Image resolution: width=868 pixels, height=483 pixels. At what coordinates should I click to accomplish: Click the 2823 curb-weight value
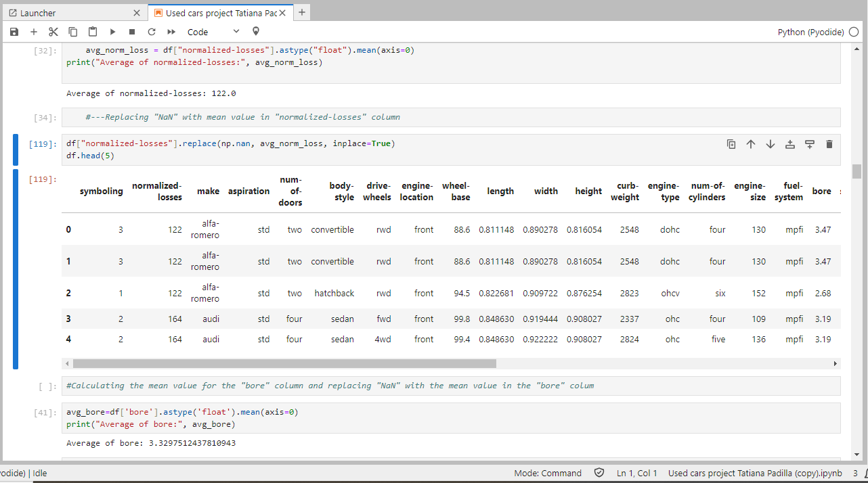pos(629,294)
